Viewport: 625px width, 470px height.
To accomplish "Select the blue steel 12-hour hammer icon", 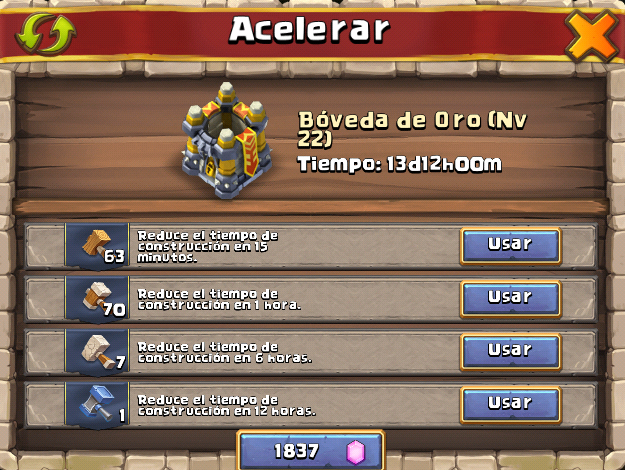I will (97, 404).
